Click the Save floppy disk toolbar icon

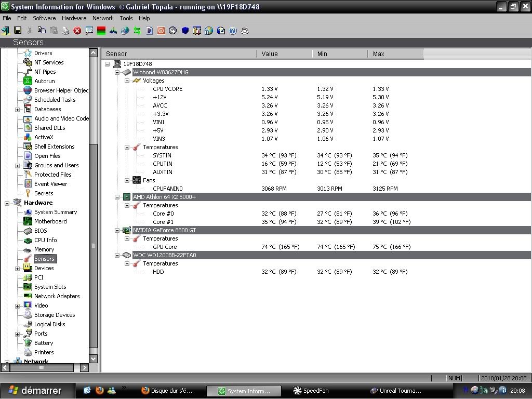point(17,31)
